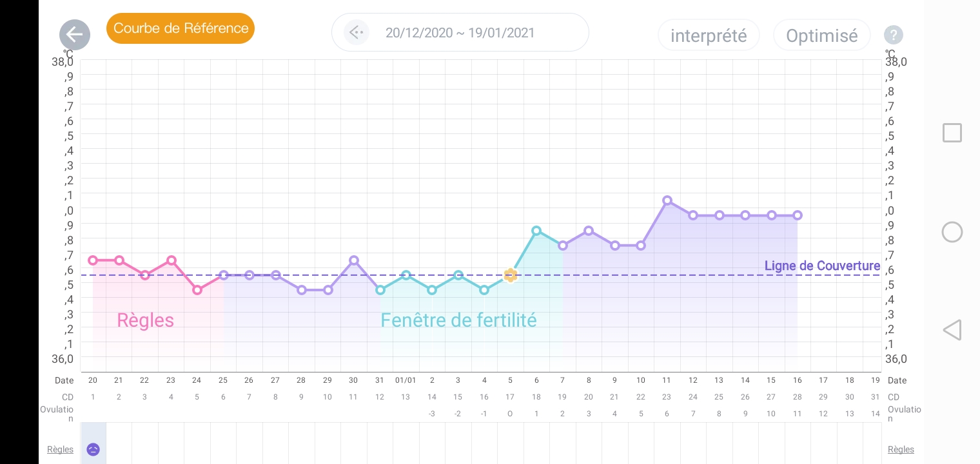Click the pink Règles chart label
The image size is (980, 464).
pyautogui.click(x=145, y=320)
